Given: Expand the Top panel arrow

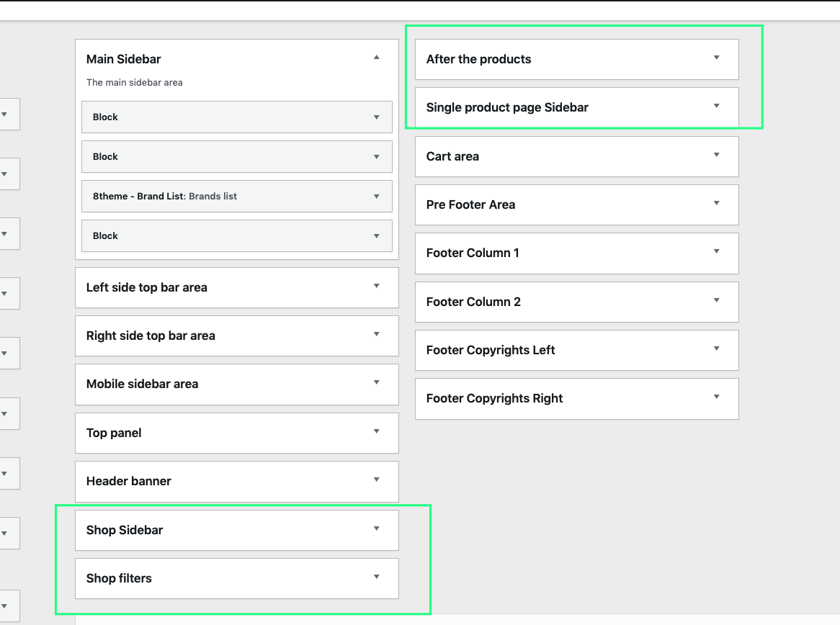Looking at the screenshot, I should point(377,431).
